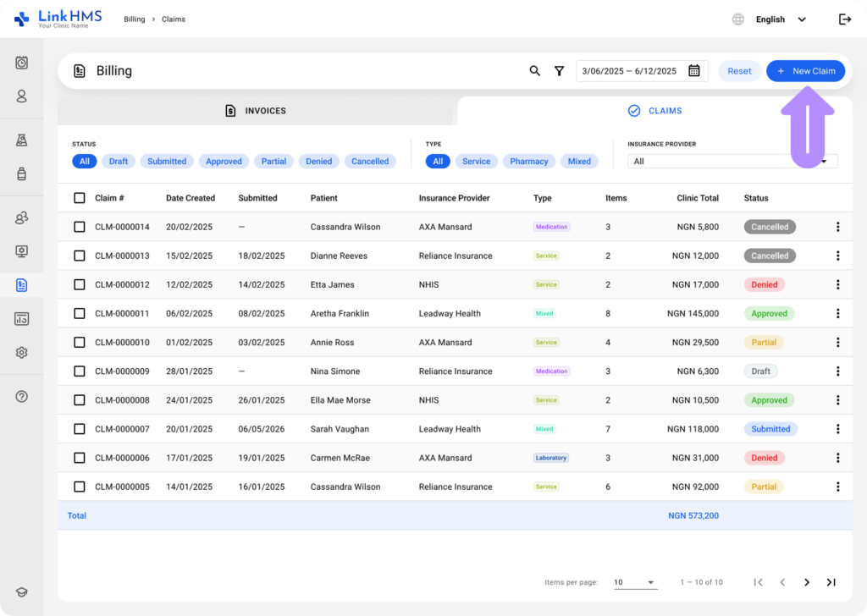The width and height of the screenshot is (867, 616).
Task: Open actions menu for claim CLM-0000011
Action: coord(837,313)
